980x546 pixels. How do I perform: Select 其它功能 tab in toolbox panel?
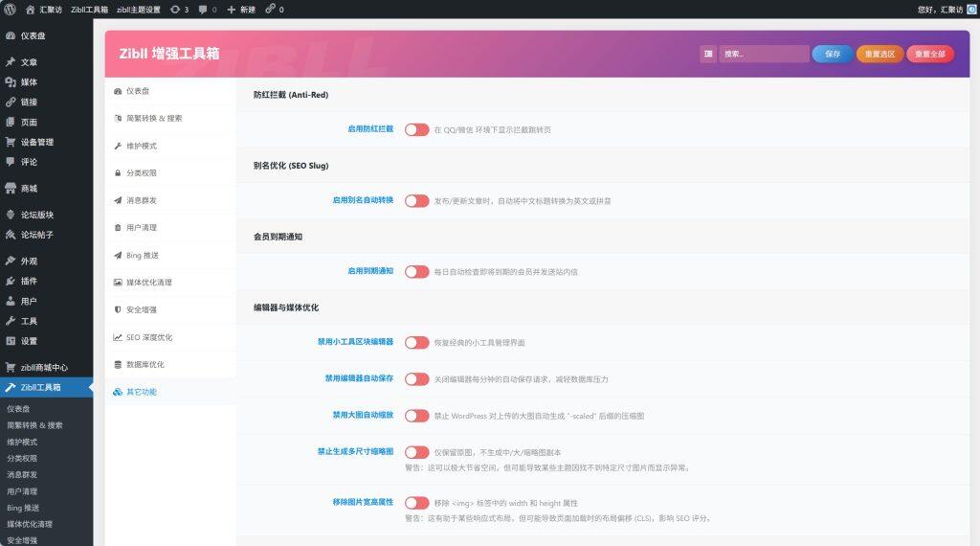(170, 392)
